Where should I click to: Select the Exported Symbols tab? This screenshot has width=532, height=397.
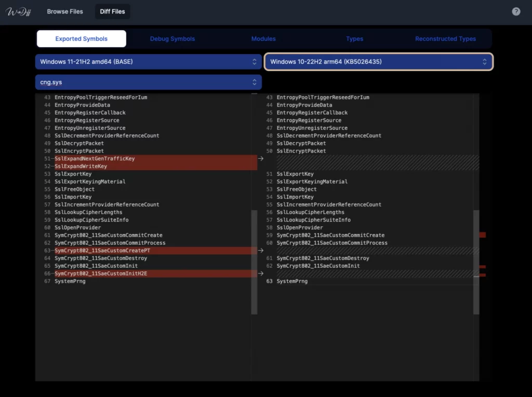point(82,38)
